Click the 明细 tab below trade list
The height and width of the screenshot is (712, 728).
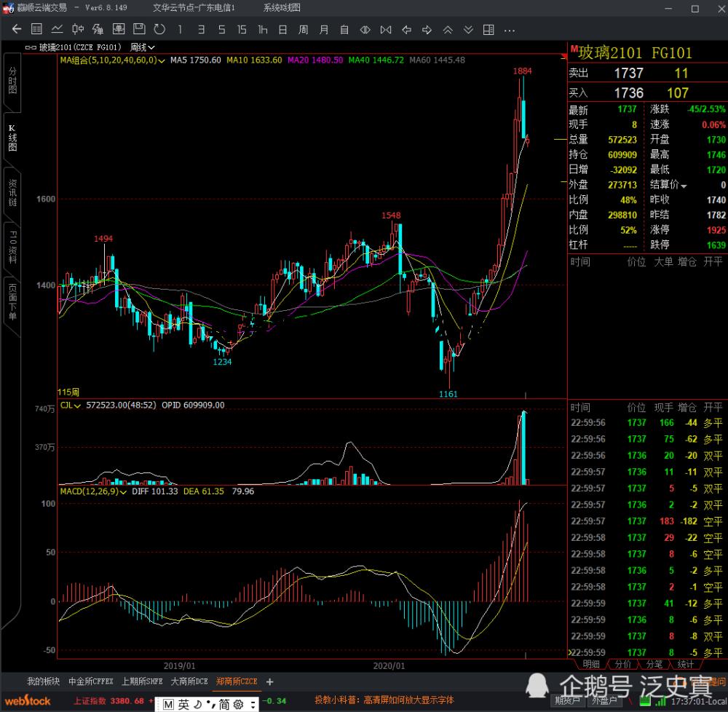(590, 664)
